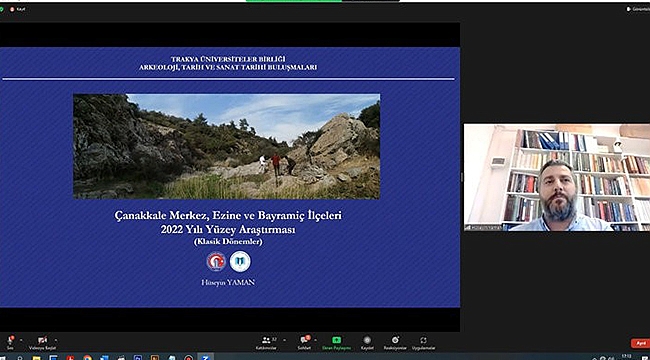Open the File Explorer taskbar icon
The width and height of the screenshot is (650, 360).
coord(36,357)
